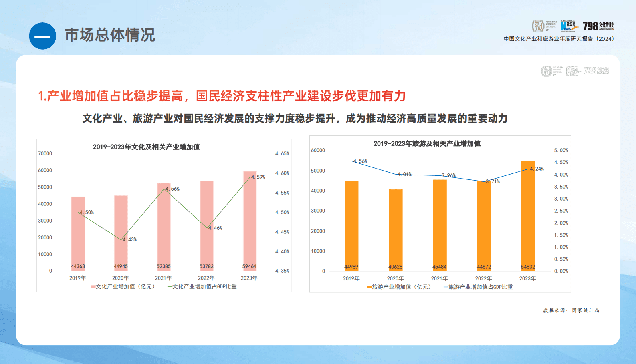The image size is (636, 364).
Task: Click the blue section number circle icon
Action: point(42,36)
